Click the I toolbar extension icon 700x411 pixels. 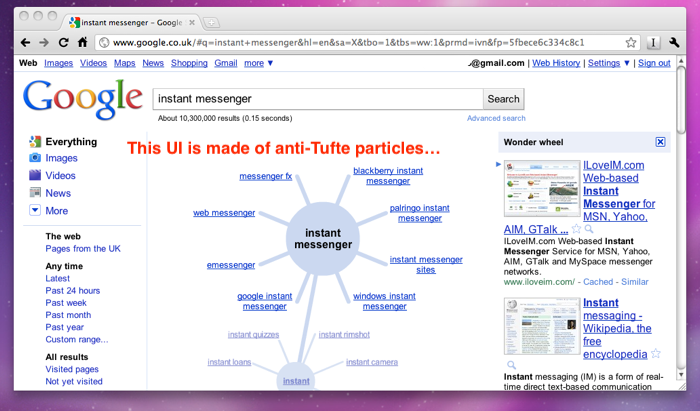(653, 42)
